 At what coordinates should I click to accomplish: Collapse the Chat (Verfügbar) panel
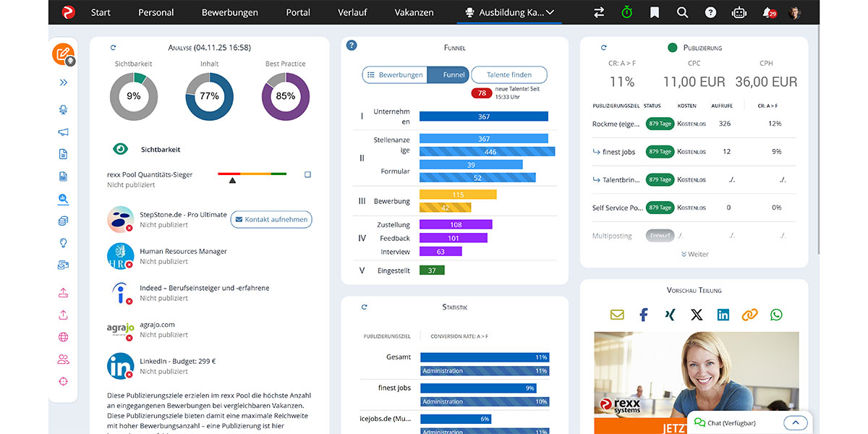(795, 422)
